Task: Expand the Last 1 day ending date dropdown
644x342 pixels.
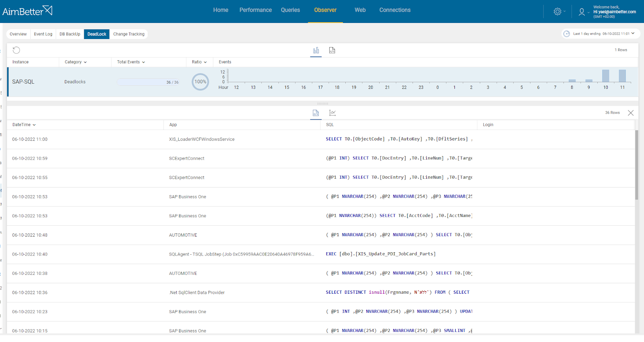Action: pyautogui.click(x=601, y=34)
